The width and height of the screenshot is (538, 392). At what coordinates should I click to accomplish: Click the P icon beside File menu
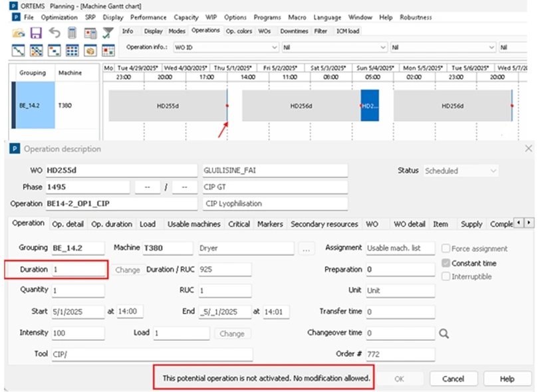[x=16, y=17]
